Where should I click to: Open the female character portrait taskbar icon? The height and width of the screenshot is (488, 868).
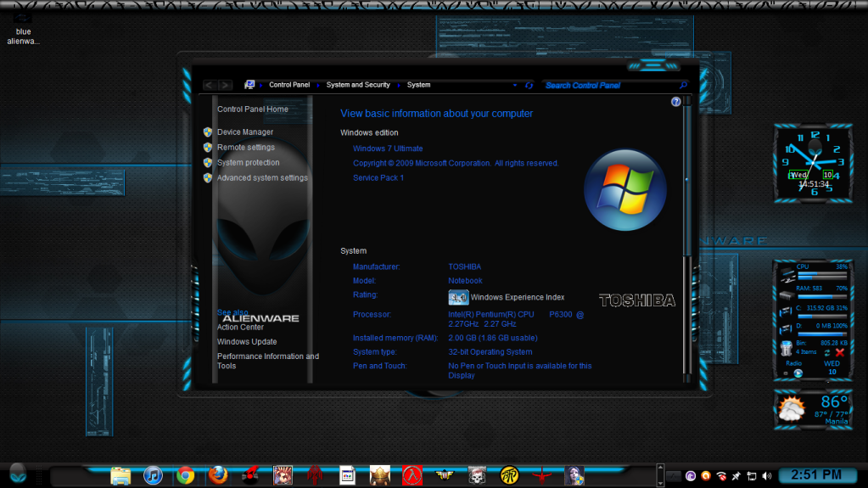(x=574, y=476)
